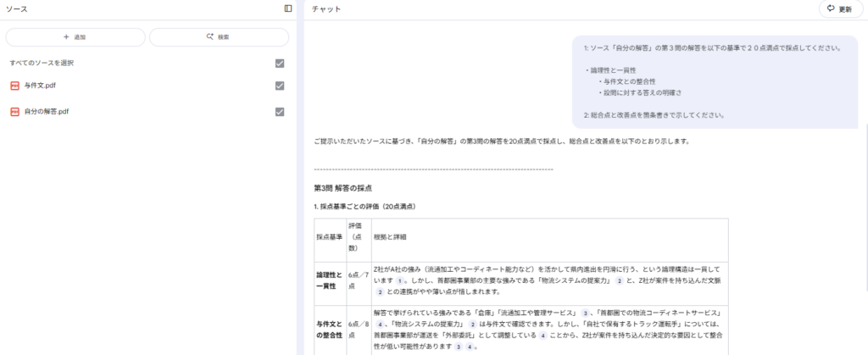The image size is (868, 355).
Task: Click the refresh icon on the 更新 button
Action: coord(830,9)
